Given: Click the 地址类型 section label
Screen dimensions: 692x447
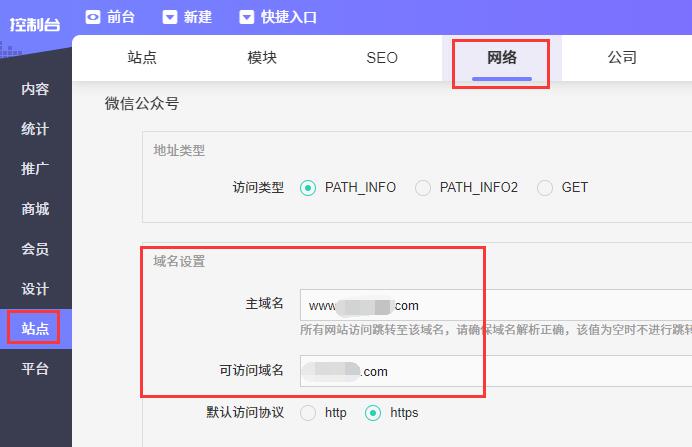Looking at the screenshot, I should 179,150.
